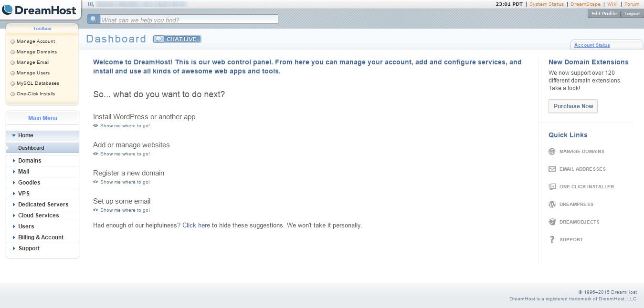Image resolution: width=644 pixels, height=308 pixels.
Task: Click the question mark Support icon
Action: [x=552, y=240]
